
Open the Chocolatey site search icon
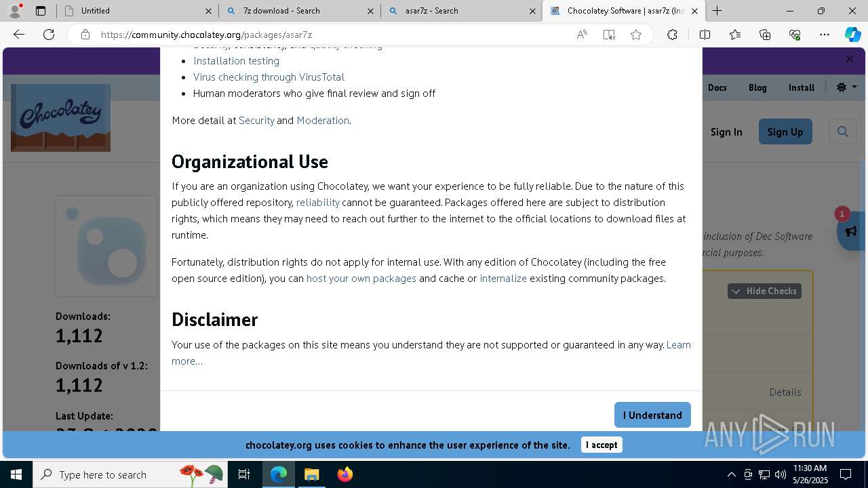pos(843,131)
